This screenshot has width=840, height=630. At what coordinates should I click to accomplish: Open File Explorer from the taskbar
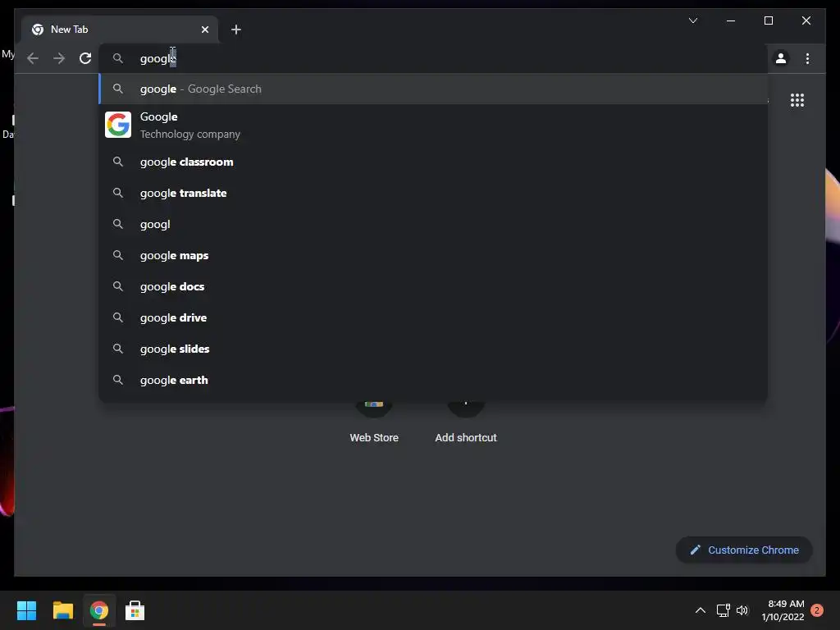62,610
